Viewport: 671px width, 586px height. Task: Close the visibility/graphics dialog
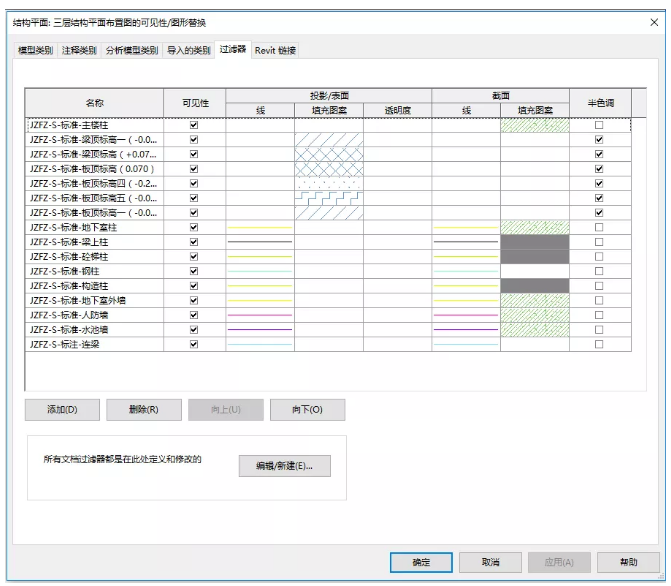(x=654, y=22)
